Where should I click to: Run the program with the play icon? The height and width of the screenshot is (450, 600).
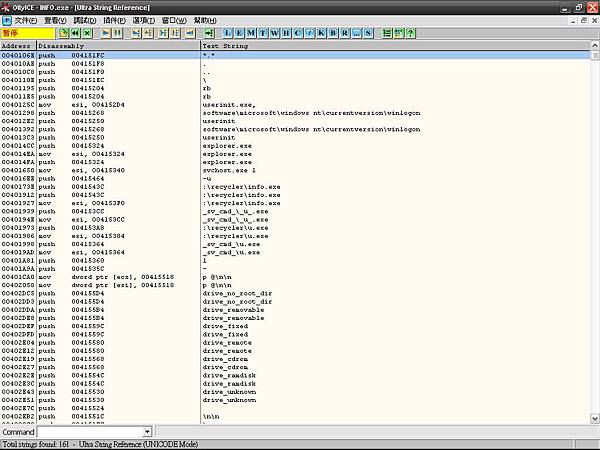105,33
